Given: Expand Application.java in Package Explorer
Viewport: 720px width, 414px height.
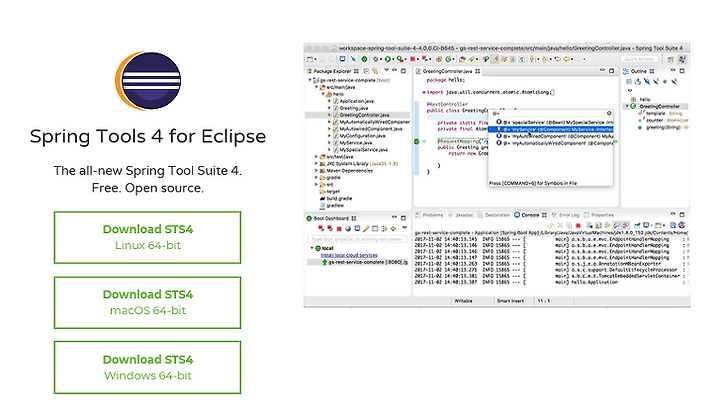Looking at the screenshot, I should 329,101.
